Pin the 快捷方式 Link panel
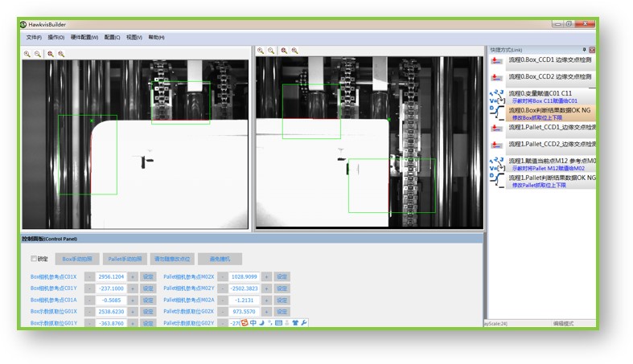This screenshot has height=364, width=633. point(584,50)
